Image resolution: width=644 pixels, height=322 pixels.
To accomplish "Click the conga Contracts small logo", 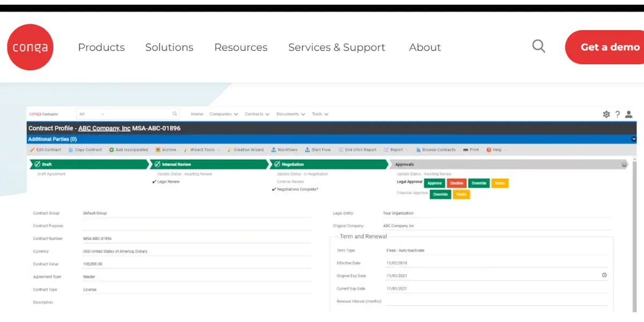I will point(43,114).
